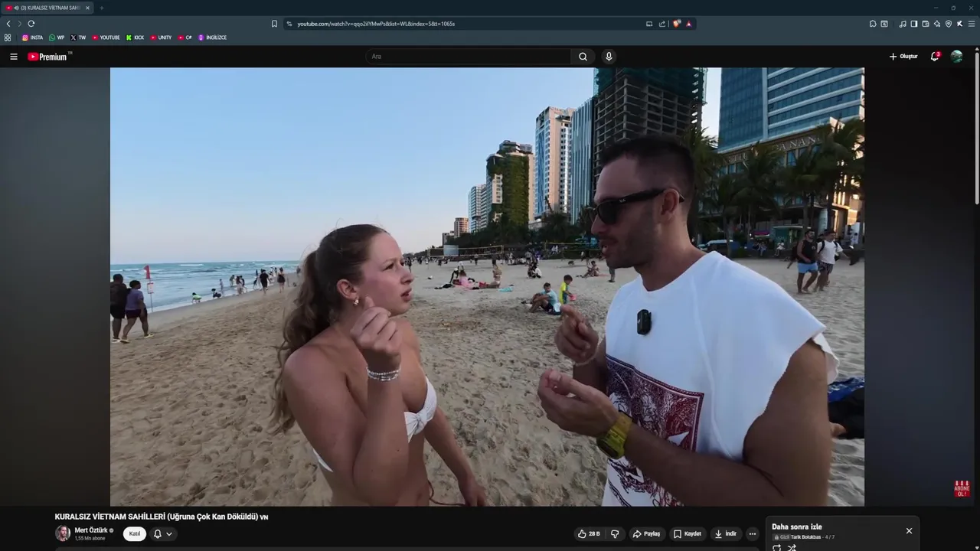This screenshot has height=551, width=980.
Task: Click the magnifier search button
Action: pyautogui.click(x=583, y=57)
